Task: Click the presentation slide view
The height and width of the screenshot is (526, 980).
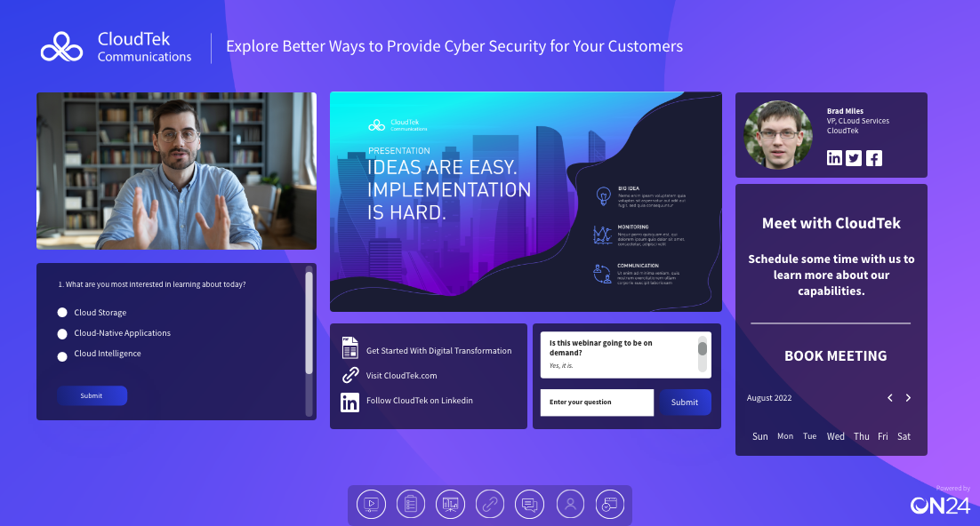Action: click(x=526, y=201)
